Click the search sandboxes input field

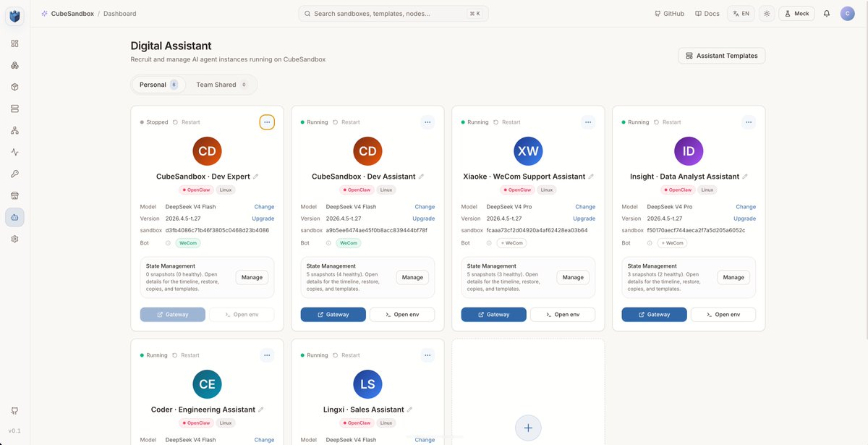tap(393, 14)
